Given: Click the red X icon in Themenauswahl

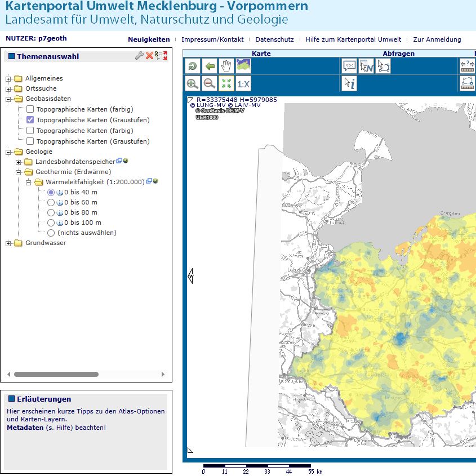Looking at the screenshot, I should (x=149, y=56).
